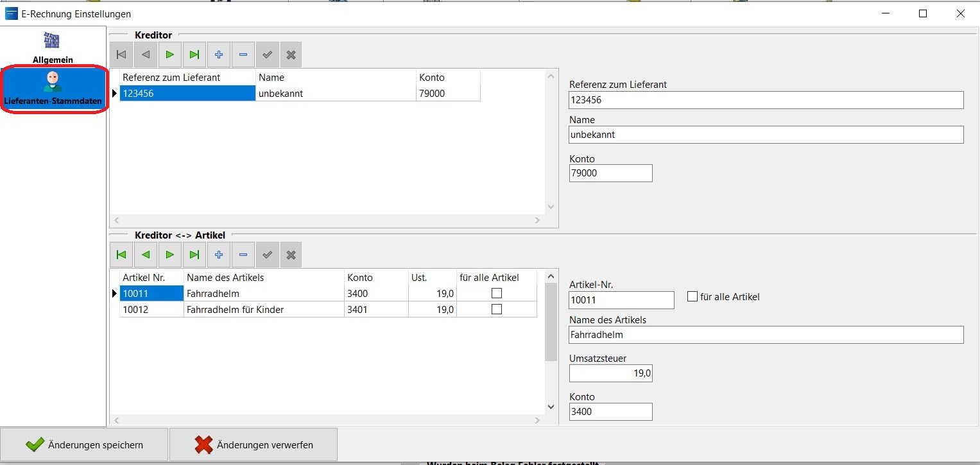Select the Artikel row 10012
This screenshot has width=980, height=465.
[151, 309]
